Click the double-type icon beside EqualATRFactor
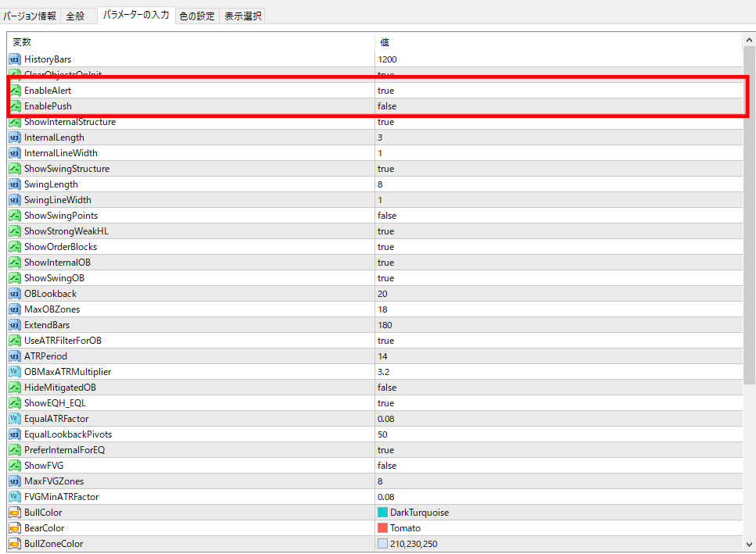756x554 pixels. pos(15,419)
